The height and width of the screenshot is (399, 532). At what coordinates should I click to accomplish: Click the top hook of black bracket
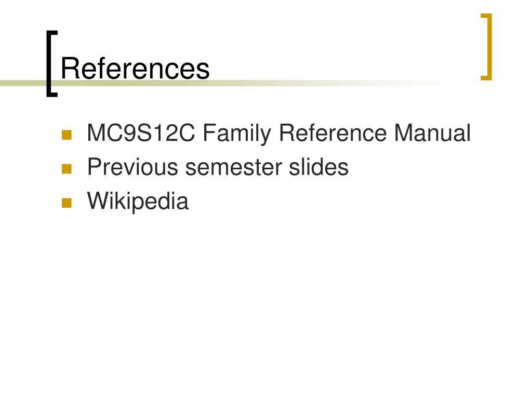[x=52, y=33]
